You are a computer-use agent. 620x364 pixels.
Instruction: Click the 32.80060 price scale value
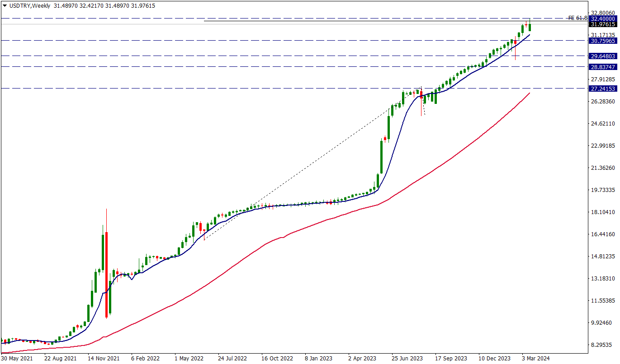(x=603, y=13)
